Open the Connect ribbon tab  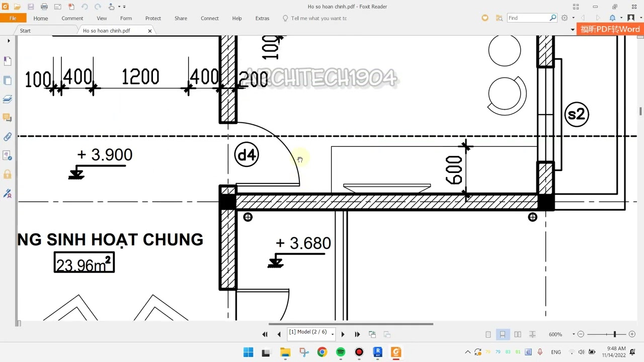210,18
